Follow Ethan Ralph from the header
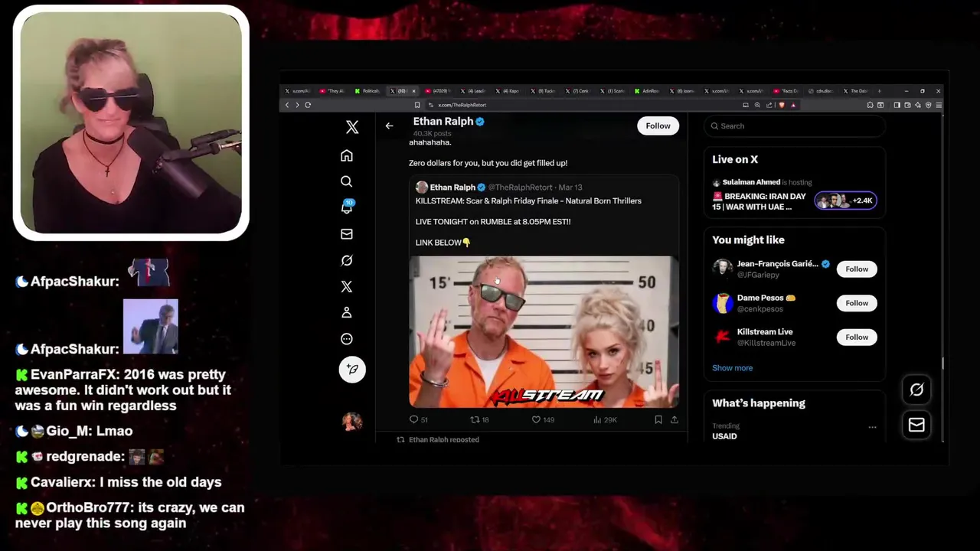 pyautogui.click(x=658, y=126)
